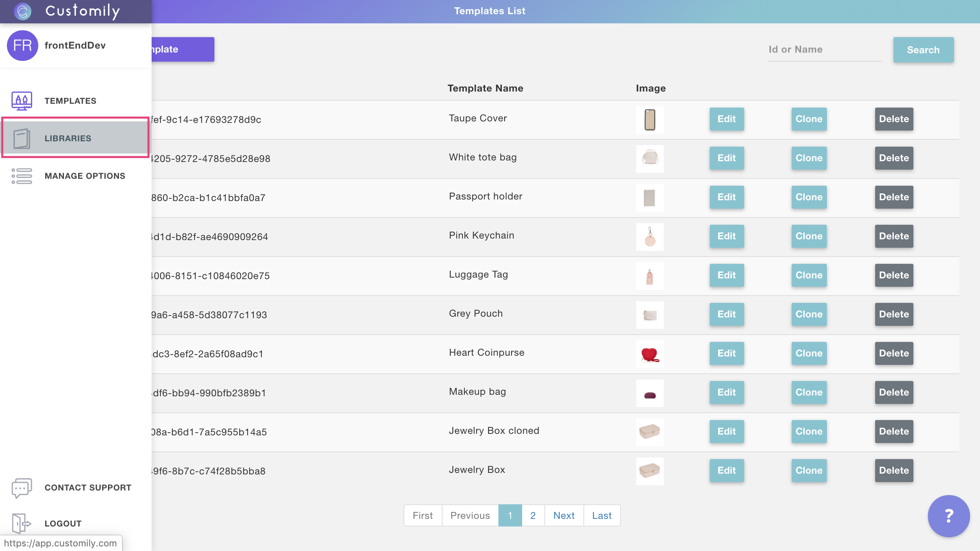Viewport: 980px width, 551px height.
Task: Go to page 2 of templates
Action: click(532, 515)
